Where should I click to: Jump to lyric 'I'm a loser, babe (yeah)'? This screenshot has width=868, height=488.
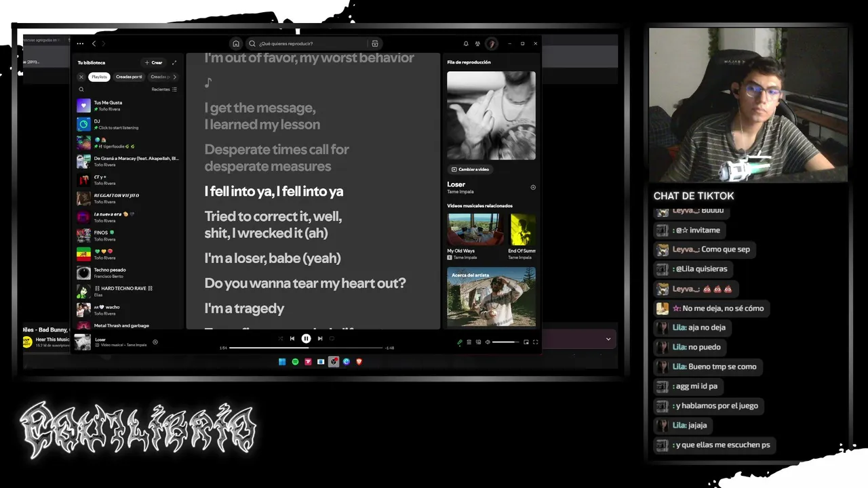(273, 258)
